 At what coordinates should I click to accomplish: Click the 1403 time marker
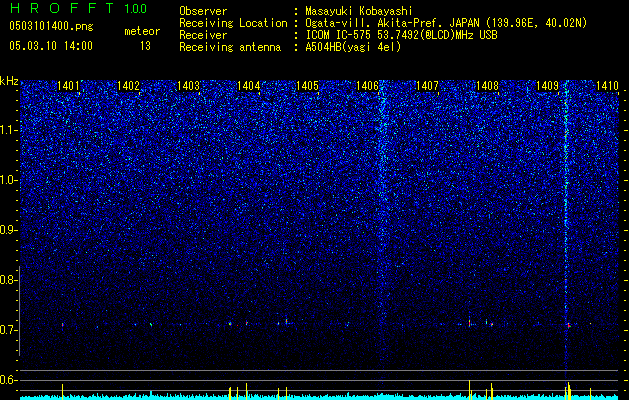click(188, 86)
